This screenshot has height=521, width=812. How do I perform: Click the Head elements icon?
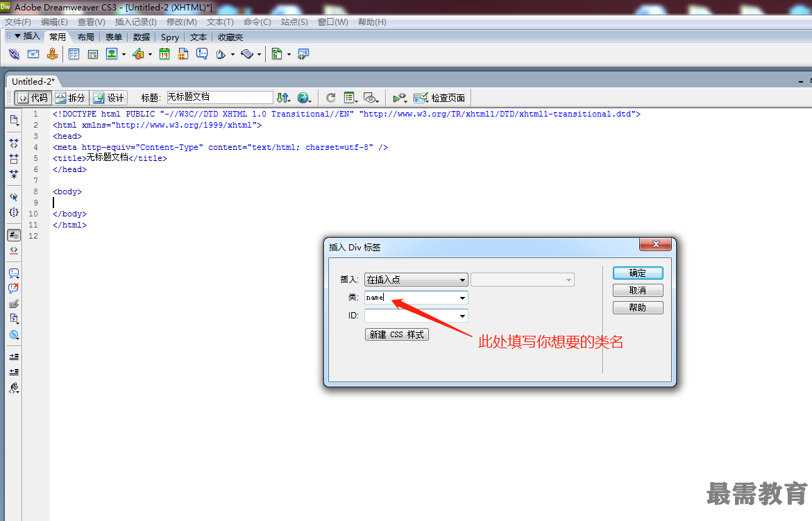pos(221,54)
